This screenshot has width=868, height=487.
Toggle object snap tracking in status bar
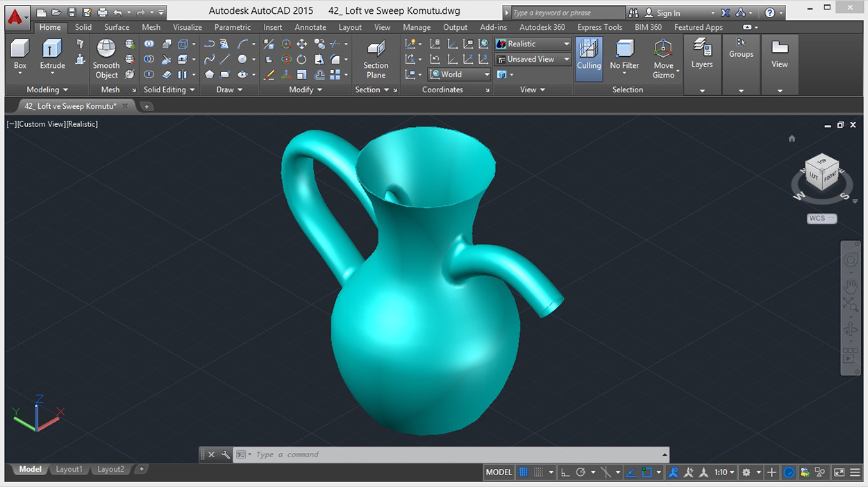point(631,472)
